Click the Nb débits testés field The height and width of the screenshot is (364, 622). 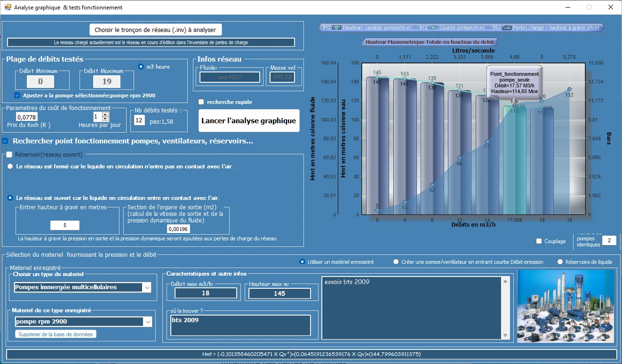click(139, 120)
